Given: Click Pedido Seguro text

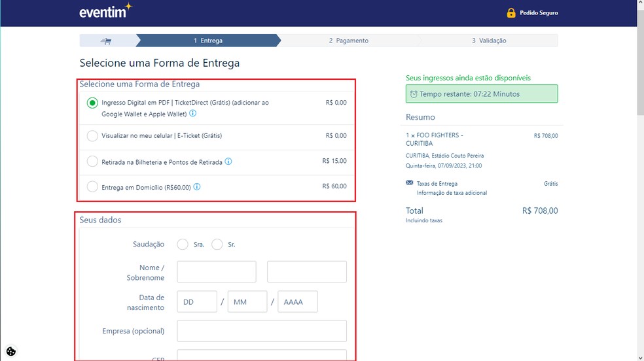Looking at the screenshot, I should tap(539, 12).
